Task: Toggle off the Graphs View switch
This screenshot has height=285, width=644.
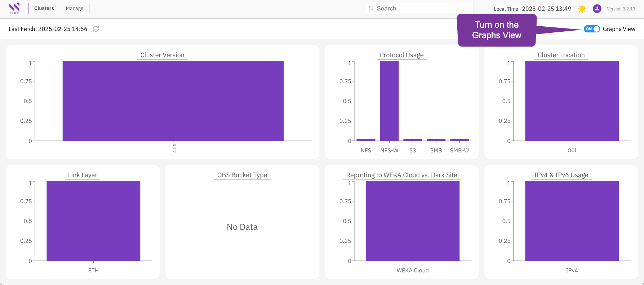Action: pos(592,29)
